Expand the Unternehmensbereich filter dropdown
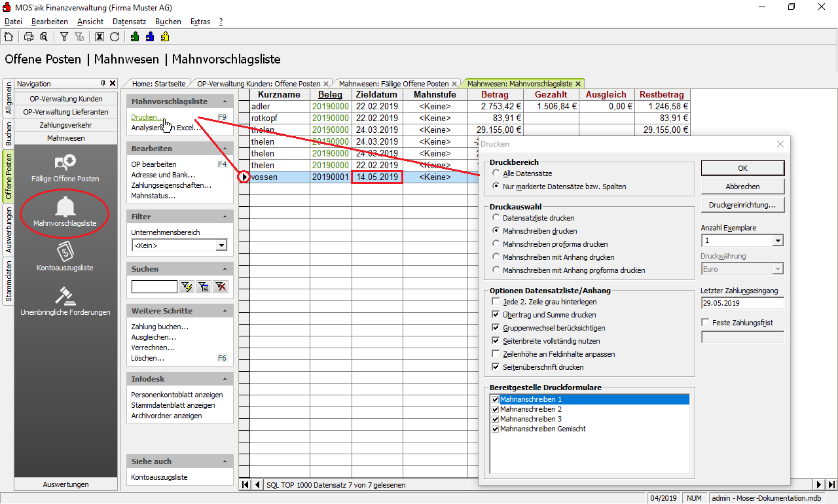This screenshot has height=504, width=838. [x=221, y=245]
